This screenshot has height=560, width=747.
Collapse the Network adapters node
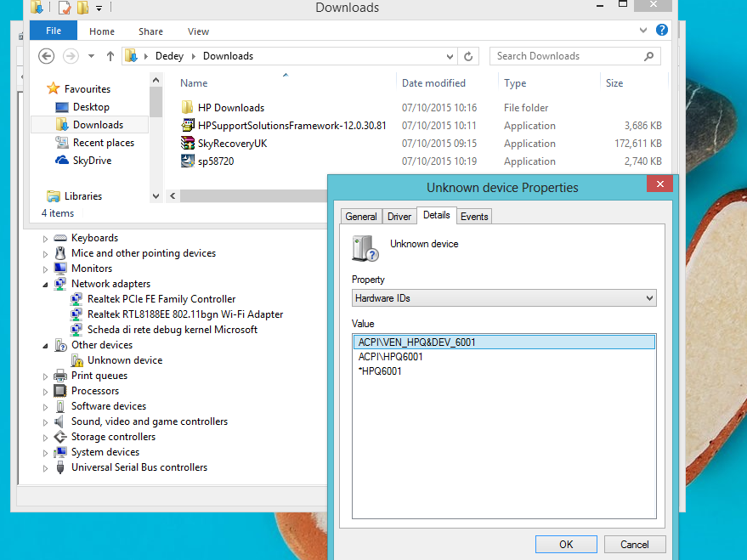pos(45,285)
